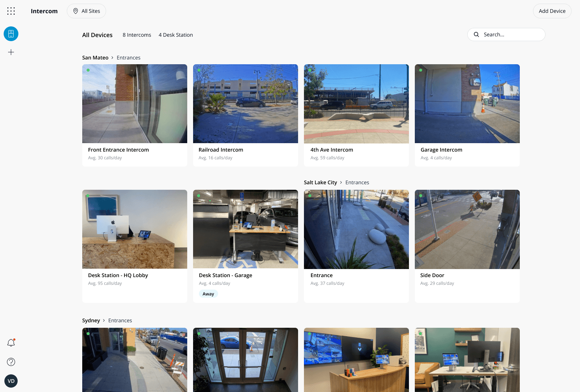Select the Intercom device sidebar icon
The height and width of the screenshot is (392, 580).
11,34
